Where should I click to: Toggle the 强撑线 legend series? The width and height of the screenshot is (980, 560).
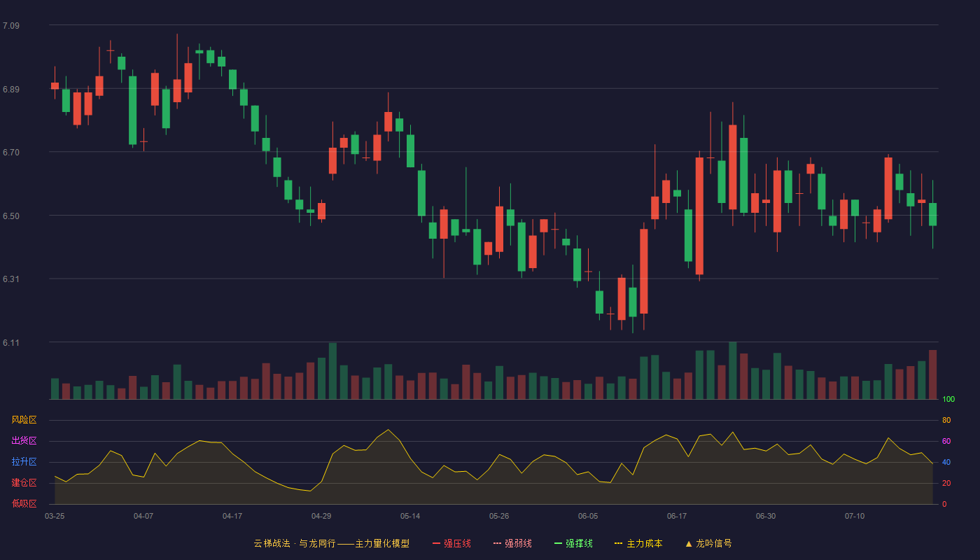tap(573, 543)
